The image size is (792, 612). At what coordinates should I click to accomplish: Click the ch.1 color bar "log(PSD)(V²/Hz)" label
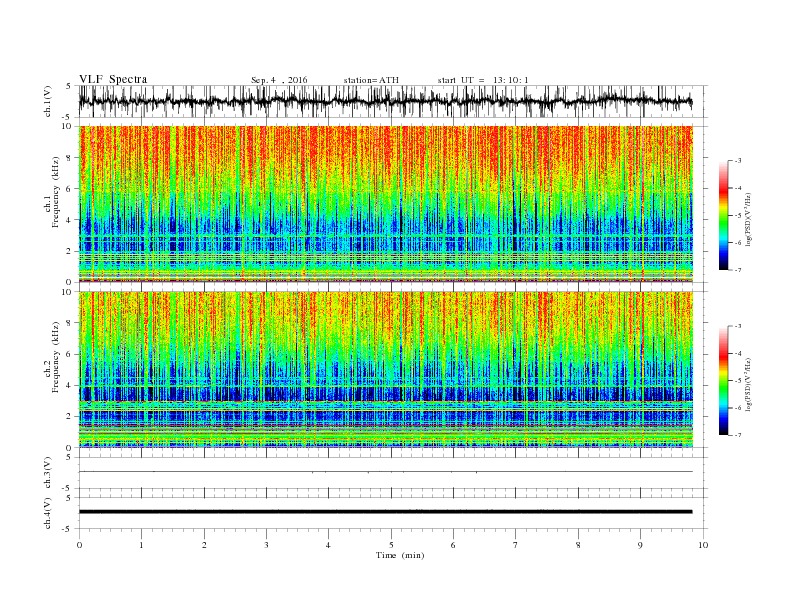[x=749, y=220]
